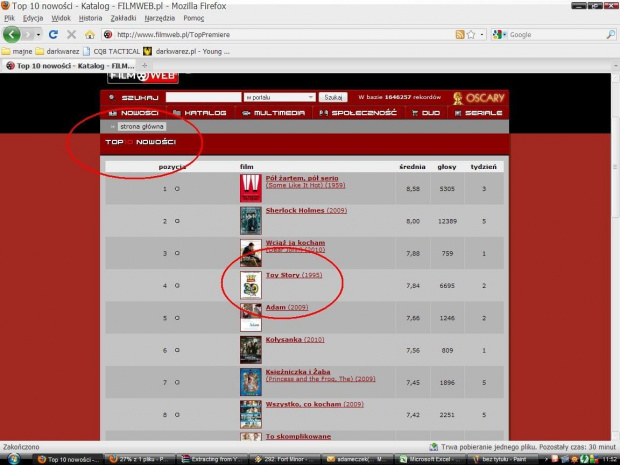Click the browser Back arrow button
Viewport: 620px width, 465px height.
pos(12,34)
